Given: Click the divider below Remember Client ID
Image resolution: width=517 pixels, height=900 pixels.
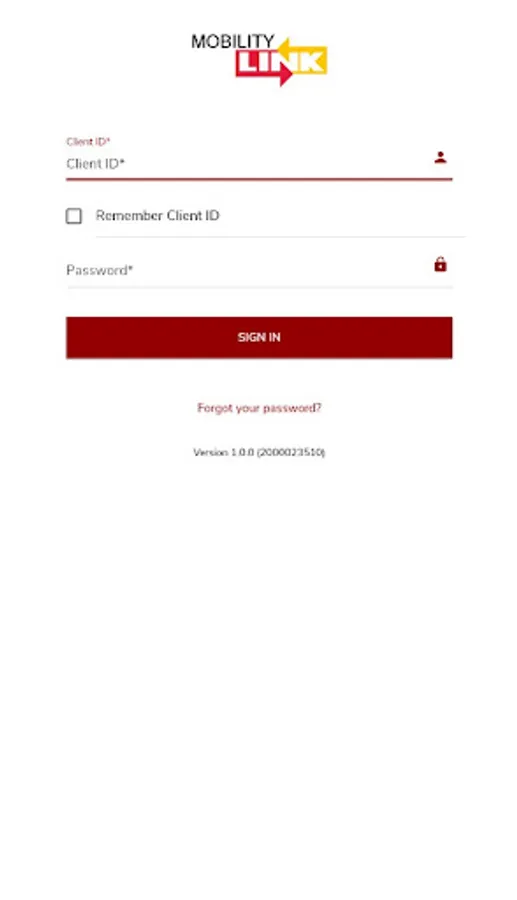Looking at the screenshot, I should [280, 236].
